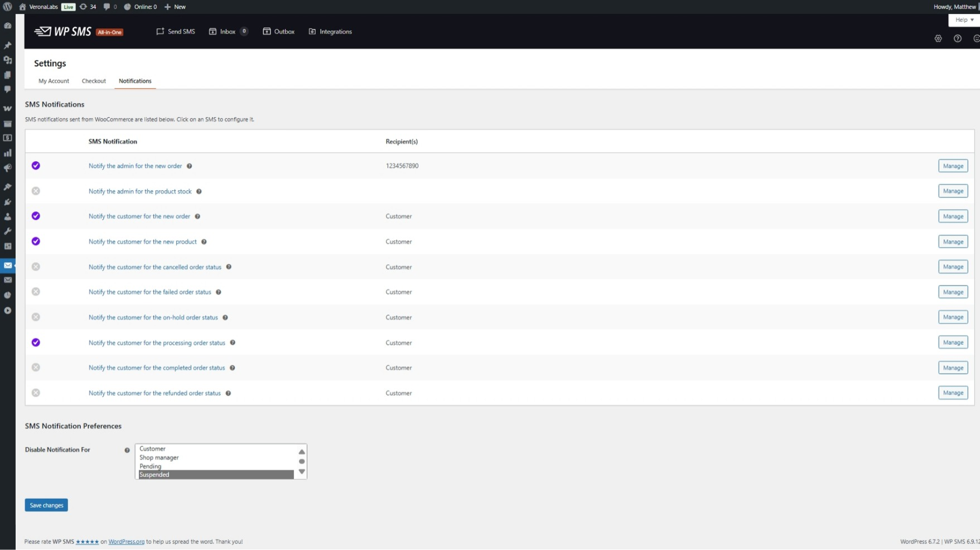Open Plugins icon in sidebar
The width and height of the screenshot is (980, 550).
(8, 202)
